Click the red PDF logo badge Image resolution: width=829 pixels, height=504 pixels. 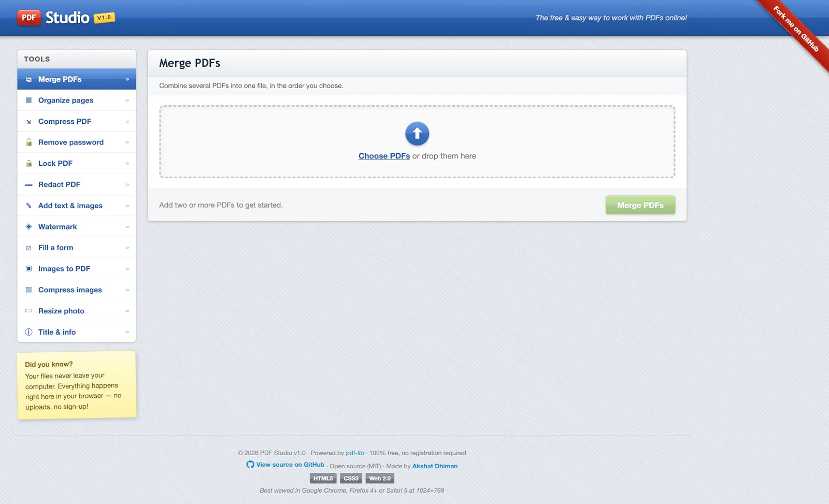28,18
